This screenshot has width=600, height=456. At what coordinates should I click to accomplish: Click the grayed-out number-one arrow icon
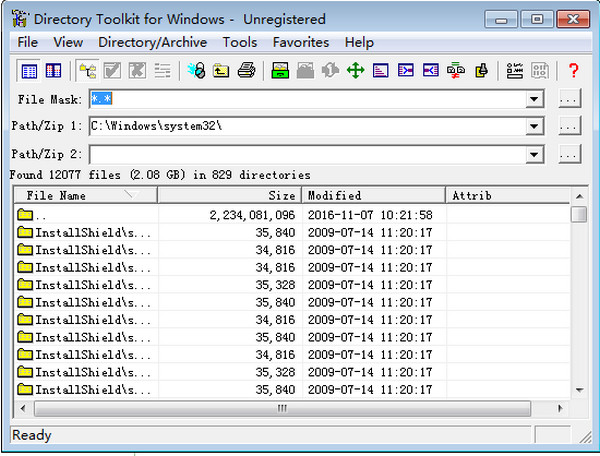click(330, 71)
